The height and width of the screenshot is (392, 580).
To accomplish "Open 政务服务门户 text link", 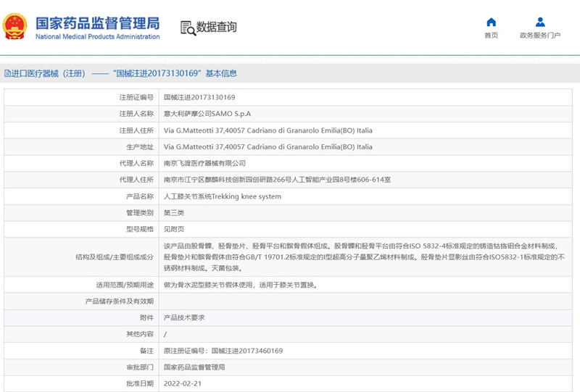I will point(540,36).
